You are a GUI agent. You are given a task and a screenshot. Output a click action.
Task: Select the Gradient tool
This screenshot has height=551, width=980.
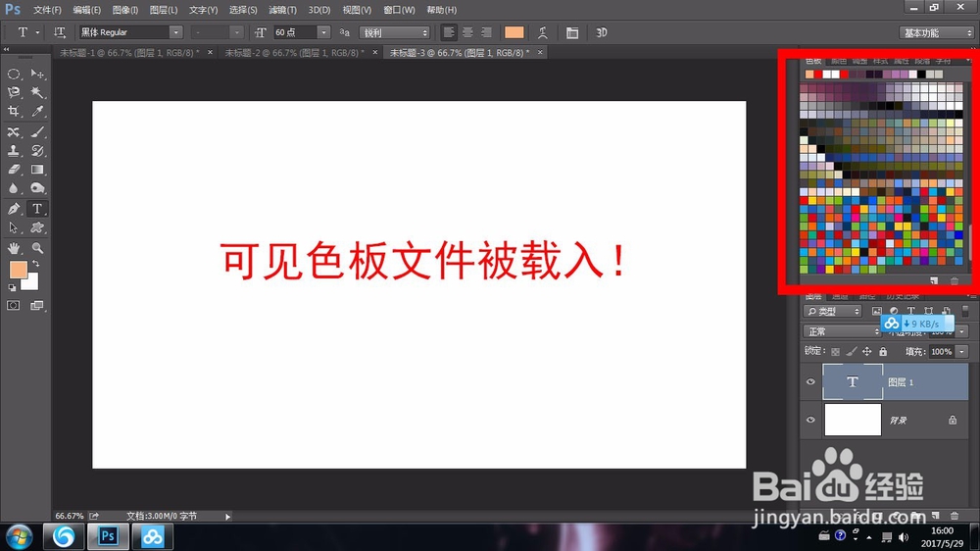(37, 170)
